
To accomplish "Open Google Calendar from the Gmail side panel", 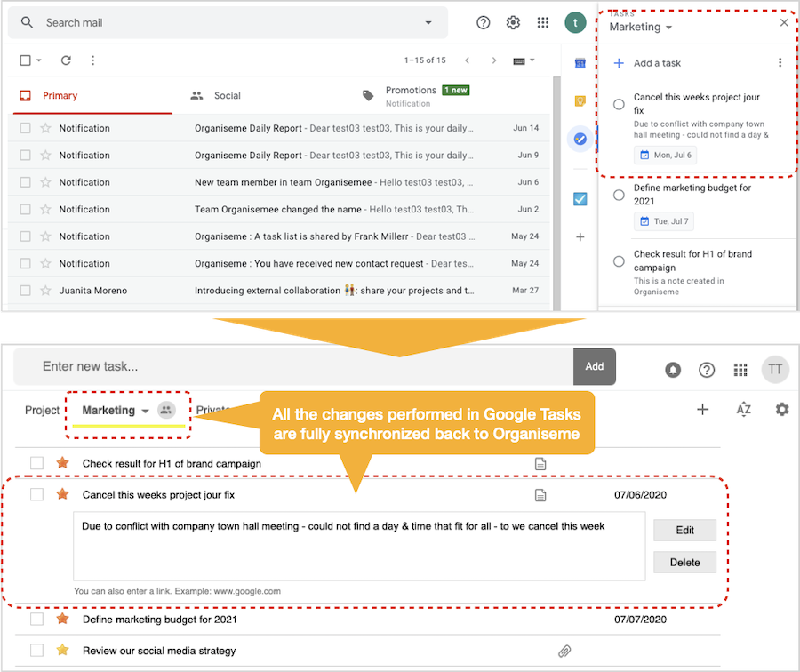I will click(x=580, y=64).
